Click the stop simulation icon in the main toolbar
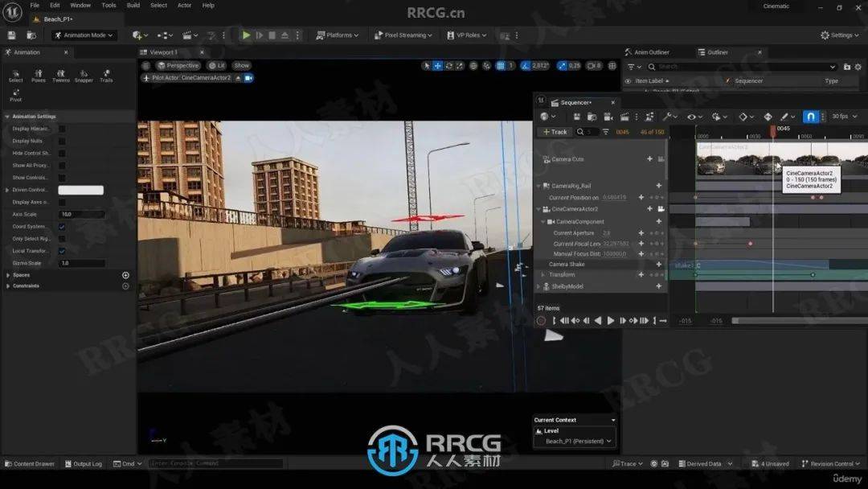The image size is (868, 489). click(x=272, y=35)
